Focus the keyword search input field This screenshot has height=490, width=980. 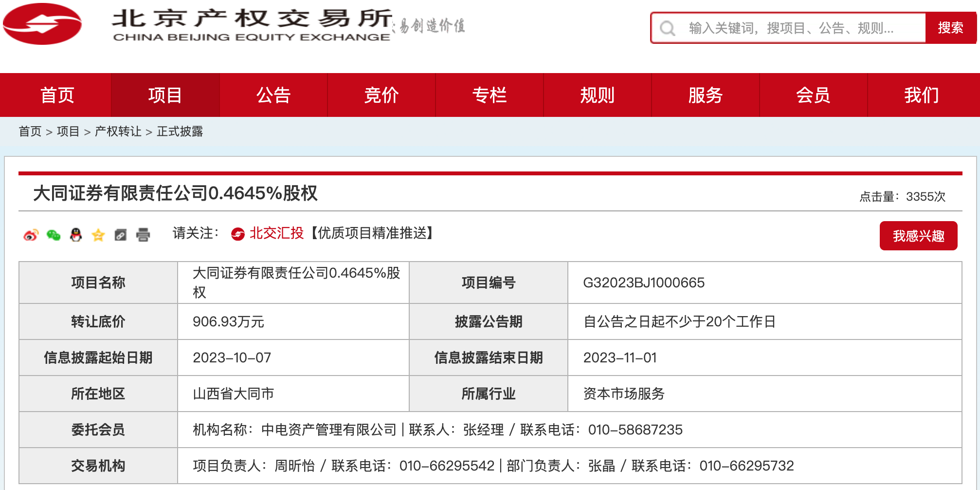pos(803,28)
